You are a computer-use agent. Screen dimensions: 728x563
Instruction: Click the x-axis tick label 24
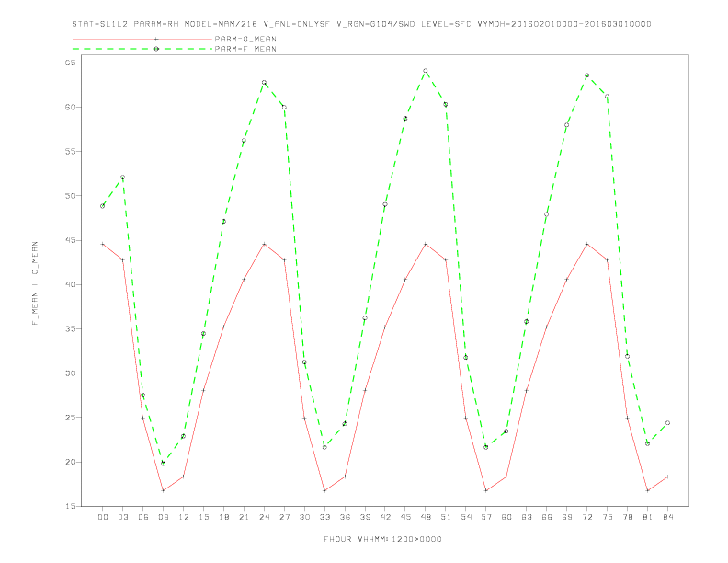(x=264, y=517)
